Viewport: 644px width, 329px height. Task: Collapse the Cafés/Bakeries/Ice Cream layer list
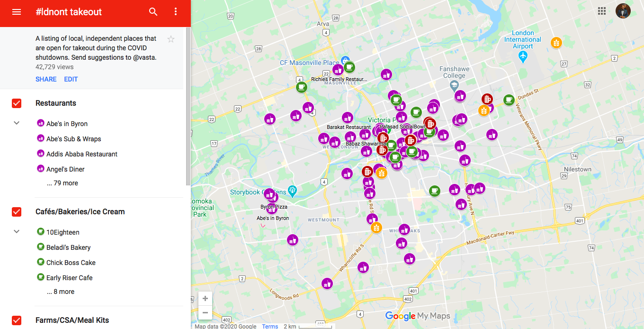pos(17,232)
